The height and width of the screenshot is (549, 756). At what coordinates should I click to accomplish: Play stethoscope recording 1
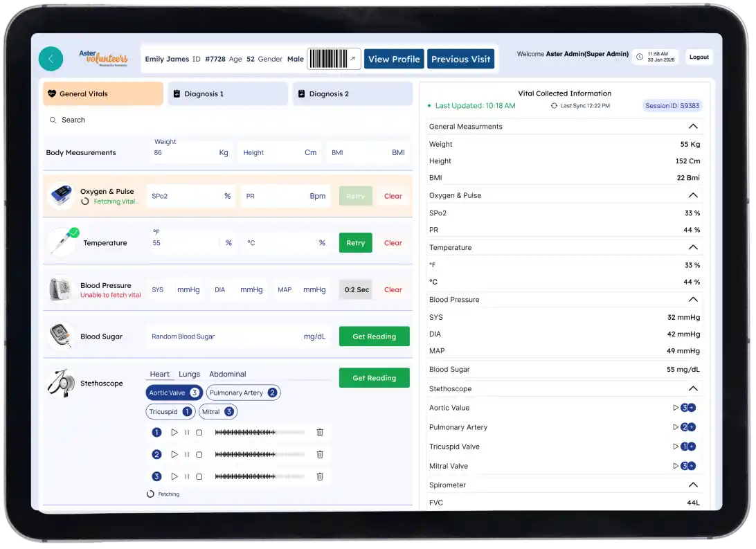[174, 433]
